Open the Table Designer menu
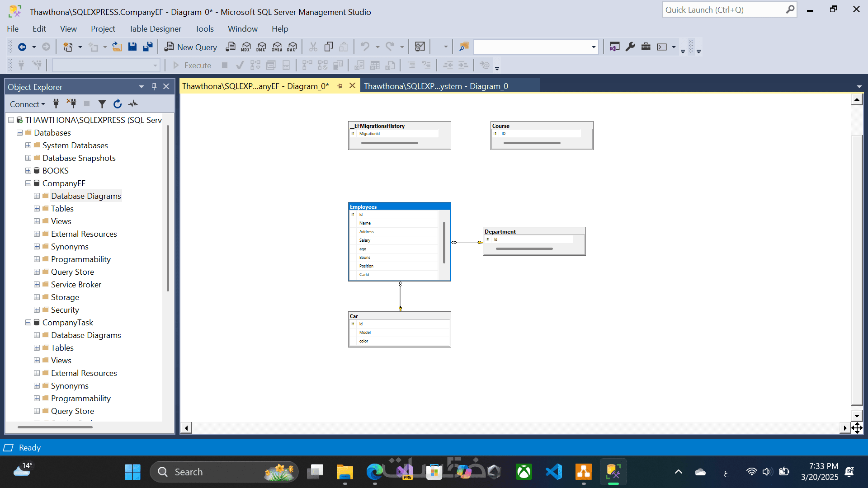 (x=155, y=29)
